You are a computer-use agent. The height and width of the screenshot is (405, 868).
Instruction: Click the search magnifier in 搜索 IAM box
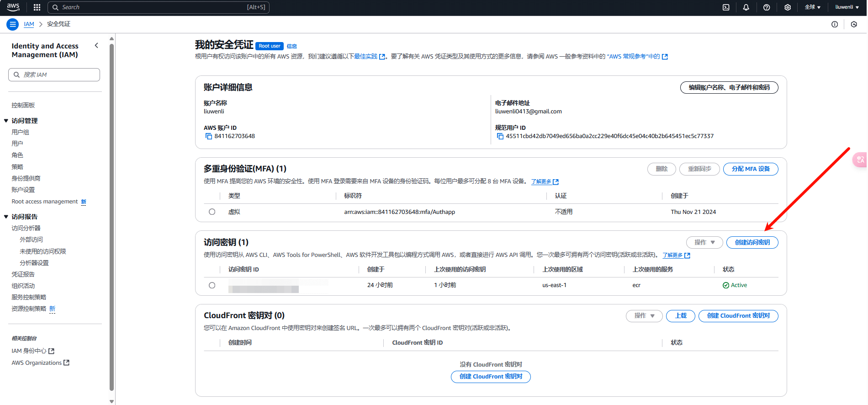point(17,75)
